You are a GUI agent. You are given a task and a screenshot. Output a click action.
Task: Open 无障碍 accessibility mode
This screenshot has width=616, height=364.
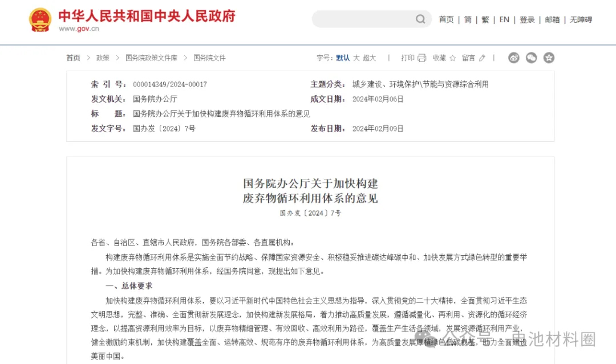click(581, 19)
